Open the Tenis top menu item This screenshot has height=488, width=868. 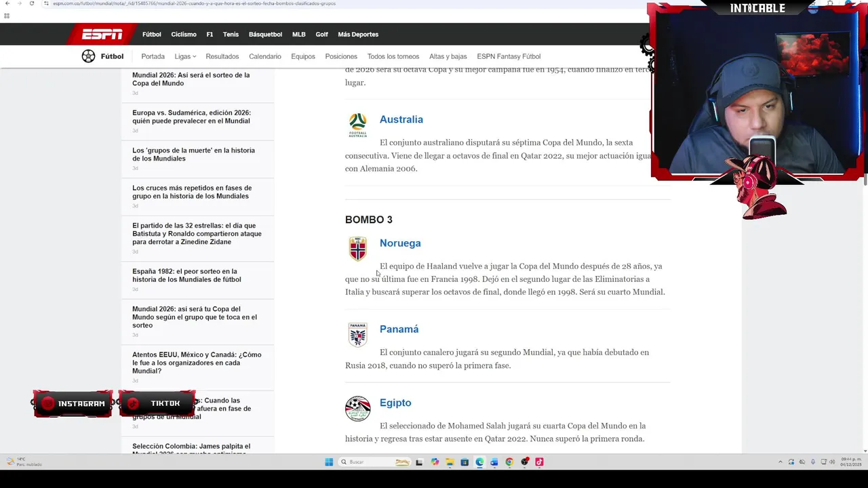pos(231,35)
